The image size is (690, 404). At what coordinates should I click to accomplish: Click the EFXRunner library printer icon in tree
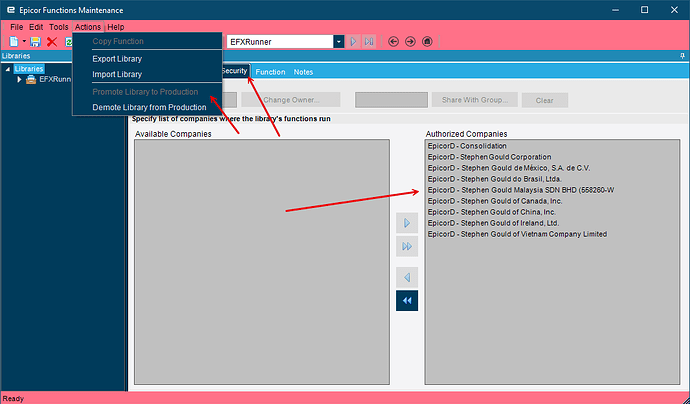pos(31,80)
